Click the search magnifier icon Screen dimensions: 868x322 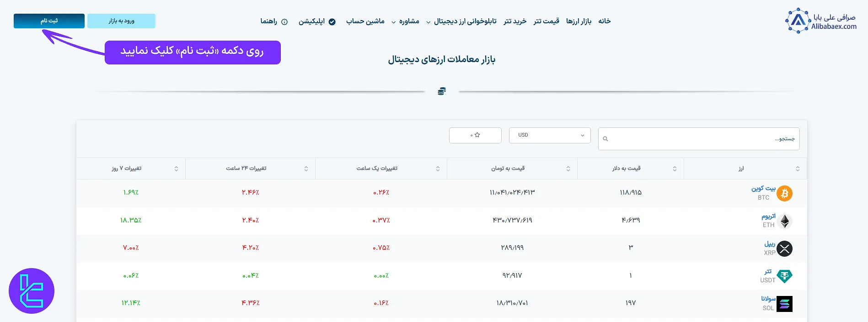click(x=605, y=139)
